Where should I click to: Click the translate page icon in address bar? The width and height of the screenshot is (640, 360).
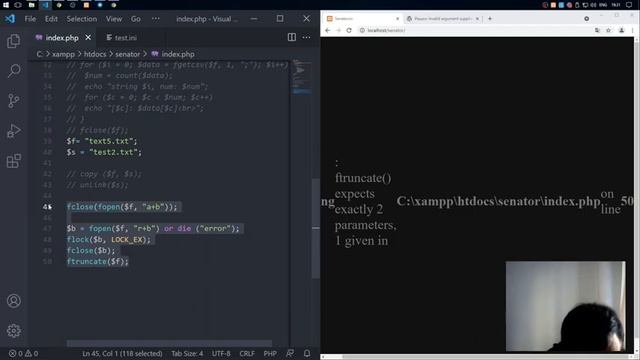pyautogui.click(x=597, y=30)
